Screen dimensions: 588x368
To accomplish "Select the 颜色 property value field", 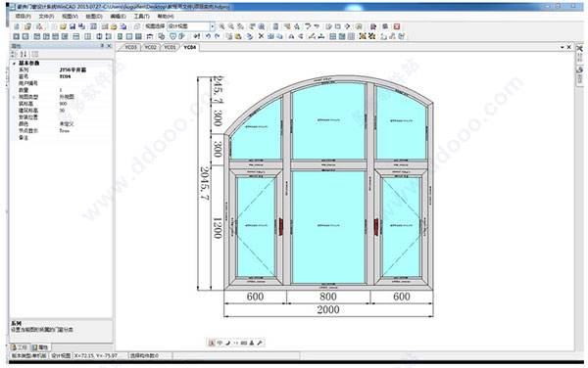I will point(85,124).
